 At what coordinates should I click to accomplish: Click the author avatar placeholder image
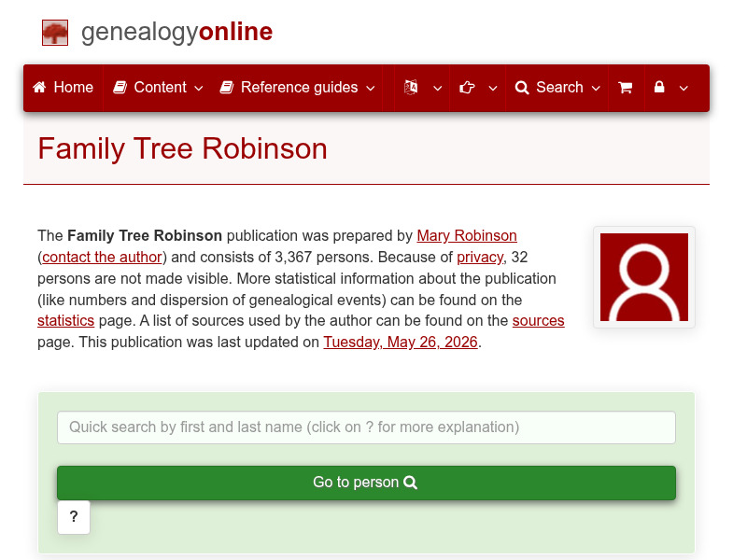644,277
